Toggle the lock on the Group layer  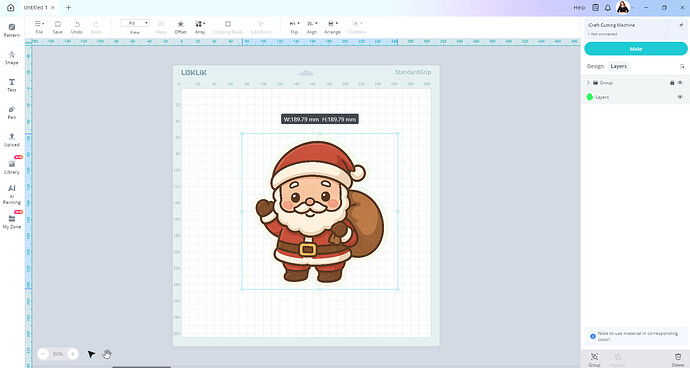672,83
